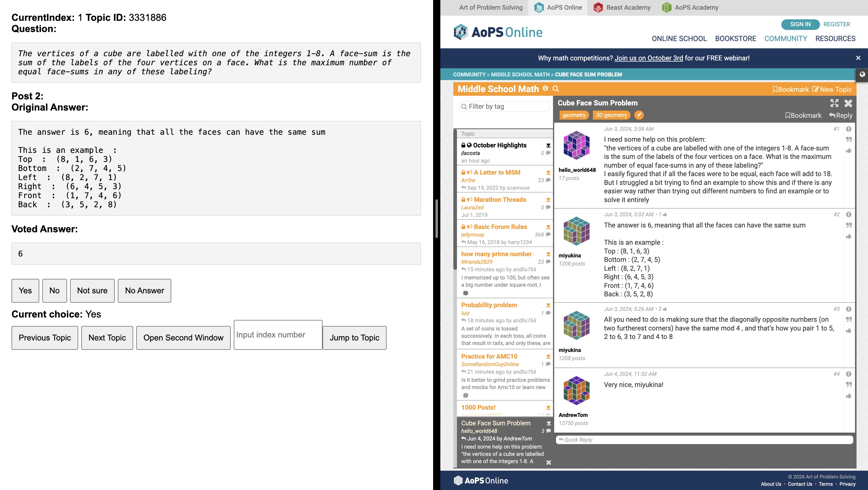Click the Input index number field
This screenshot has width=868, height=490.
coord(278,335)
